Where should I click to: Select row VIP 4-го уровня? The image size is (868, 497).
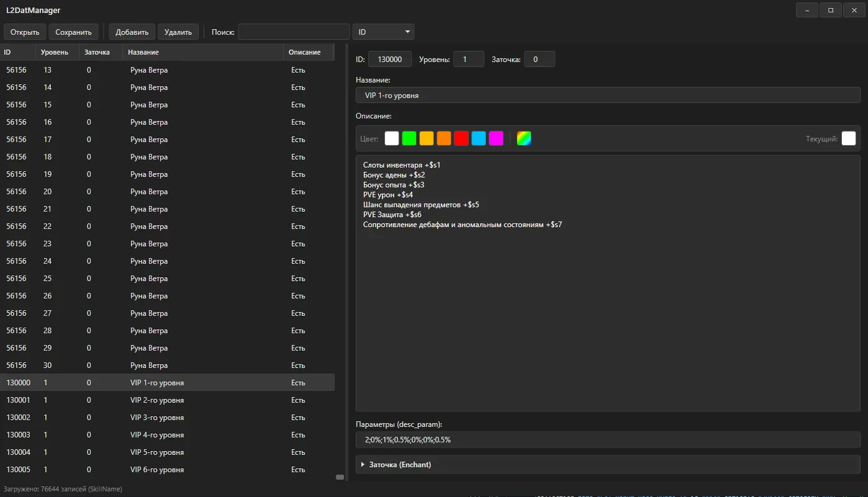[167, 434]
